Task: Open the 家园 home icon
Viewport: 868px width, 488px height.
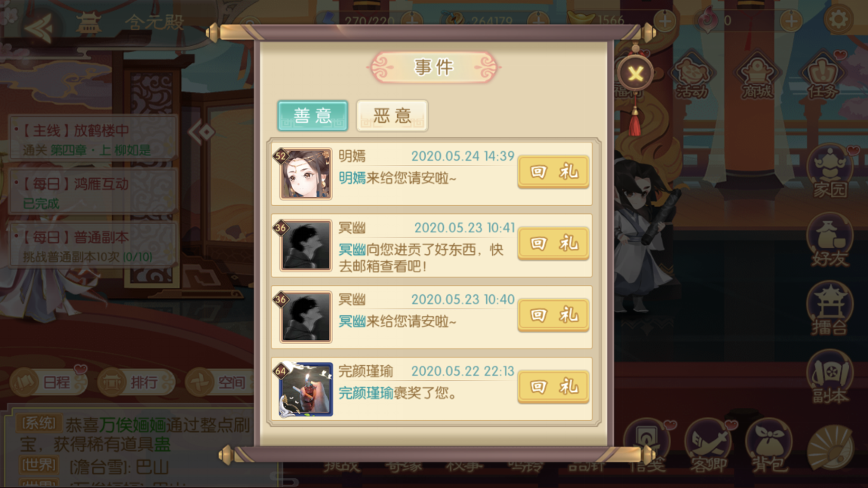Action: tap(830, 171)
